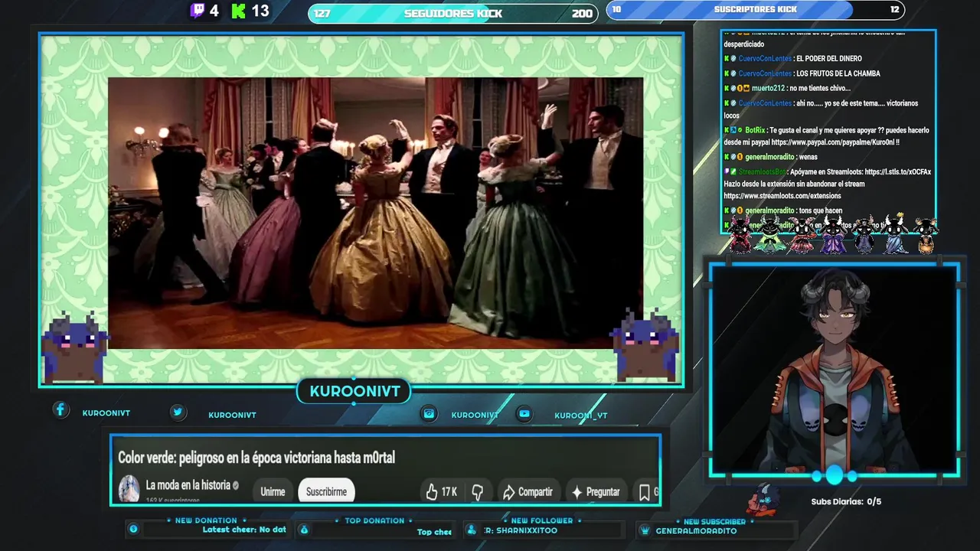980x551 pixels.
Task: Click the New Donation coin icon
Action: click(x=133, y=529)
